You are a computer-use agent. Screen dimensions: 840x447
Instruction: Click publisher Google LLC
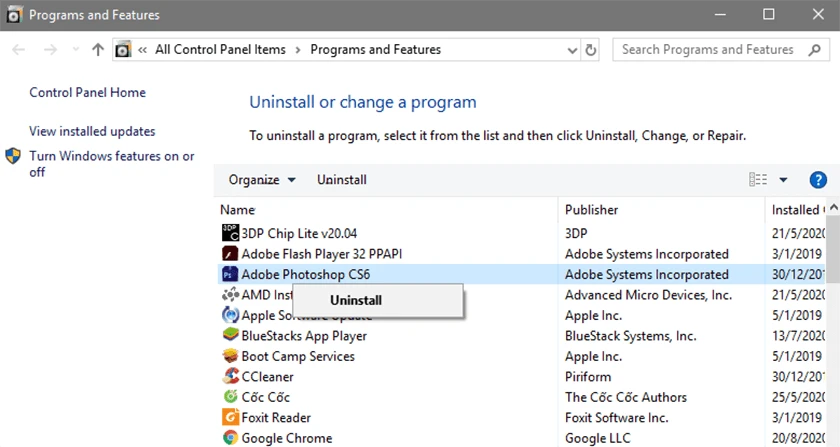(597, 437)
